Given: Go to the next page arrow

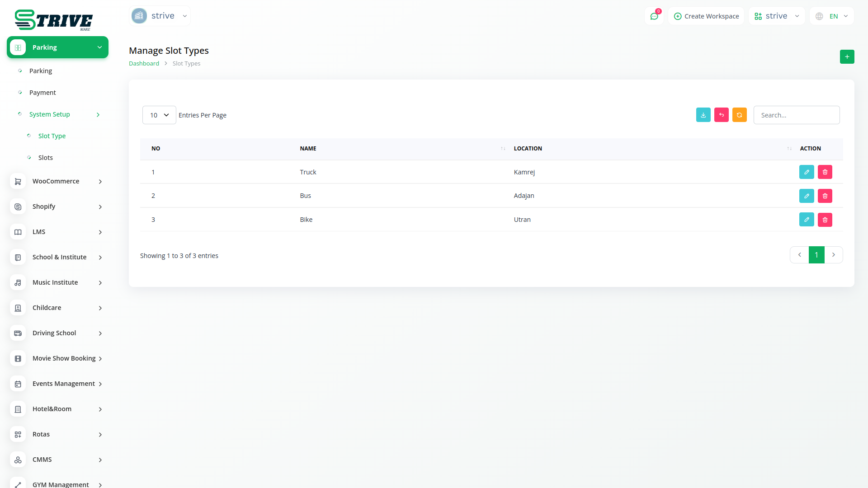Looking at the screenshot, I should [834, 255].
